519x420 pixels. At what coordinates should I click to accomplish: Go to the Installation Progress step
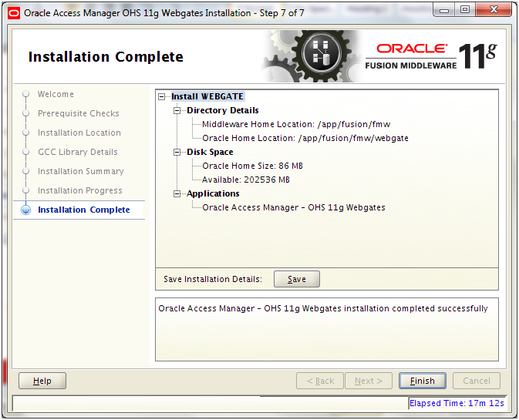click(79, 190)
